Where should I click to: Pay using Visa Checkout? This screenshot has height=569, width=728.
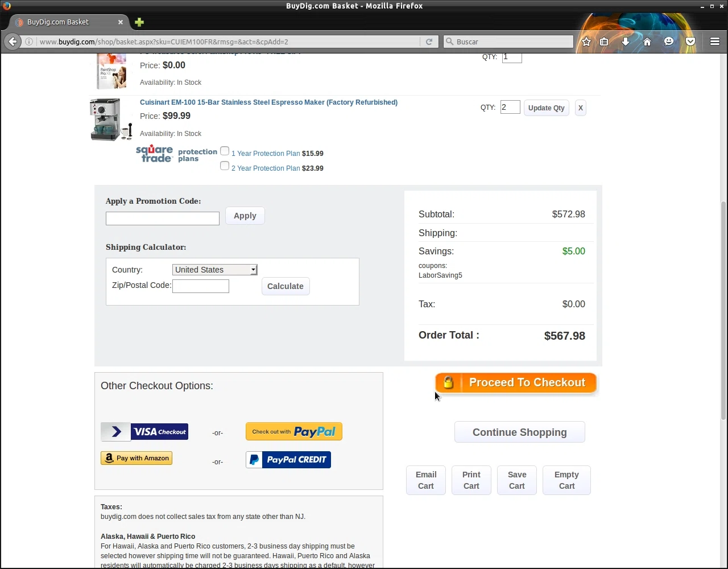pyautogui.click(x=144, y=432)
